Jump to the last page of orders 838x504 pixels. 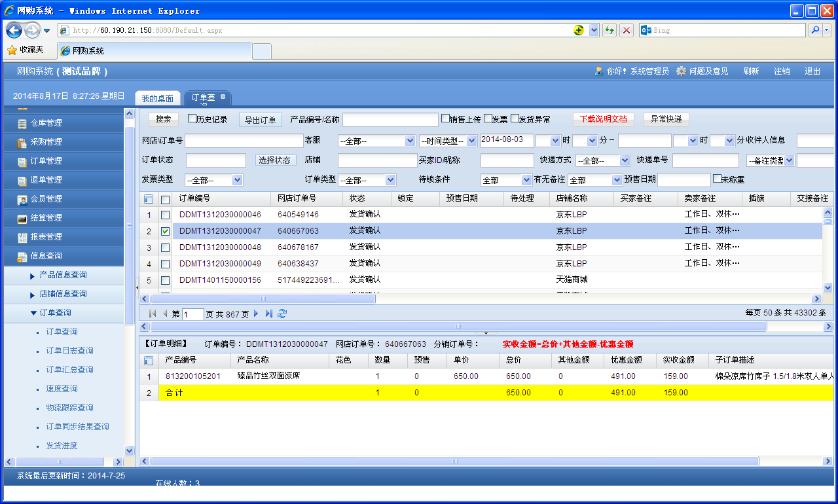pos(269,314)
